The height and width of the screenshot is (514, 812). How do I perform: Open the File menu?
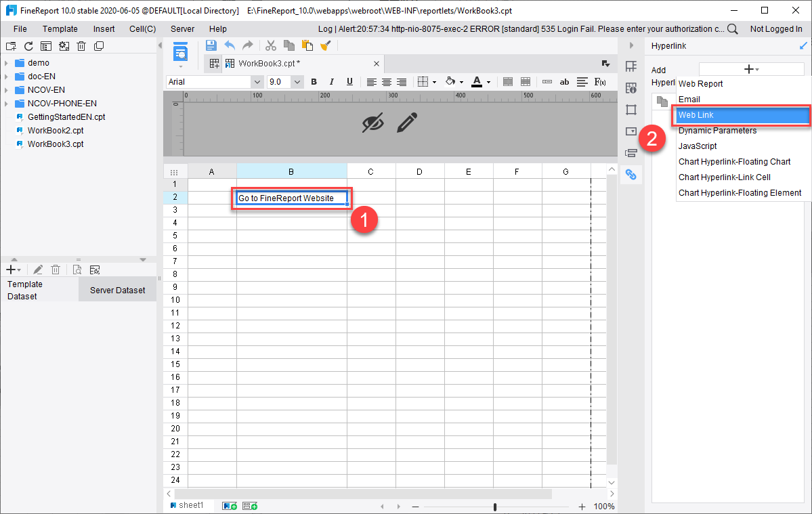coord(20,29)
